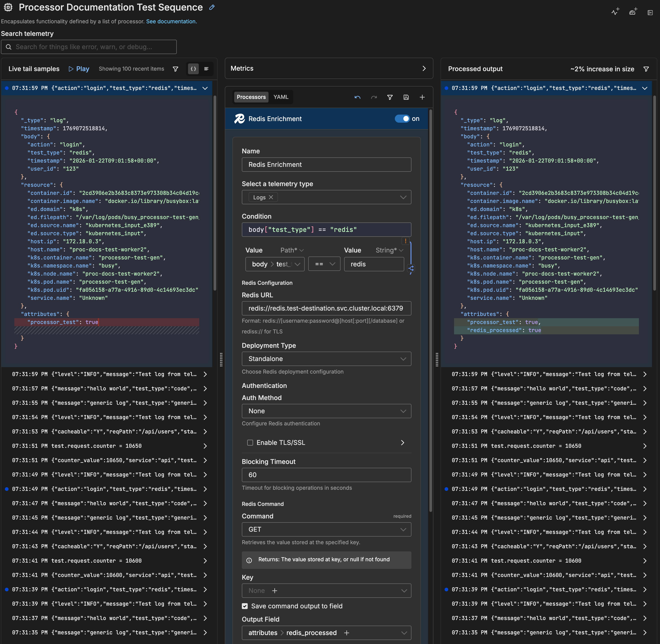
Task: Open the filter icon in the Processed output panel
Action: coord(647,69)
